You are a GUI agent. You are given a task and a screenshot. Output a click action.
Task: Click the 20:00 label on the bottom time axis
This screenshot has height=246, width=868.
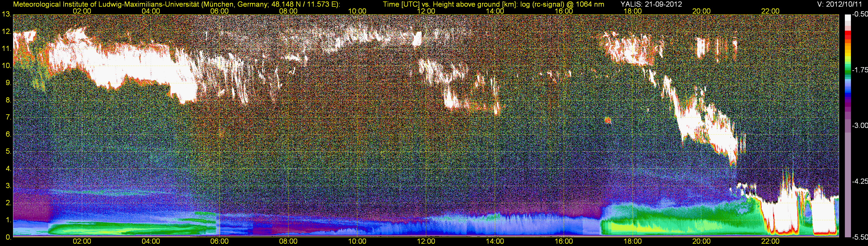coord(702,241)
